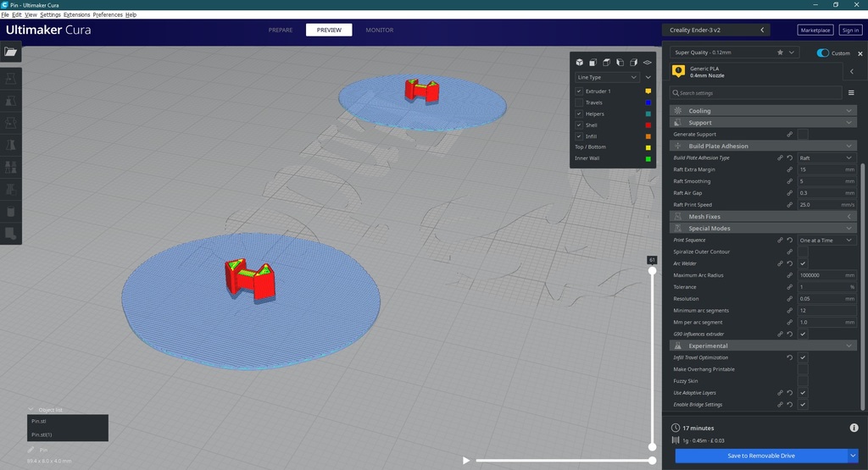The image size is (868, 470).
Task: Click the print info icon beside time estimate
Action: (x=855, y=429)
